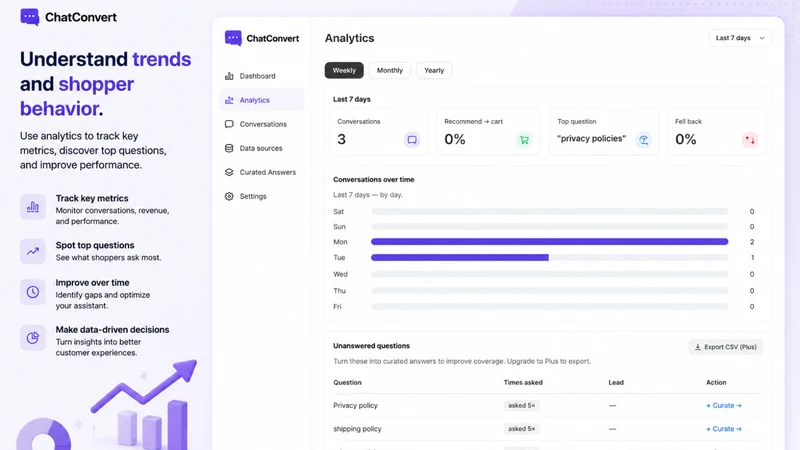Click the Conversations card chat icon
800x450 pixels.
(x=412, y=139)
